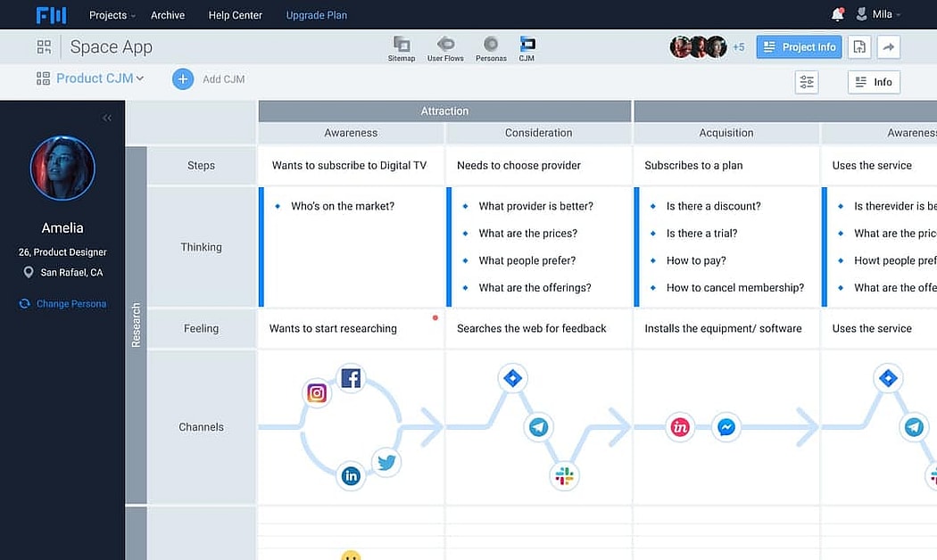Select the Thinking row label
Viewport: 937px width, 560px height.
202,247
